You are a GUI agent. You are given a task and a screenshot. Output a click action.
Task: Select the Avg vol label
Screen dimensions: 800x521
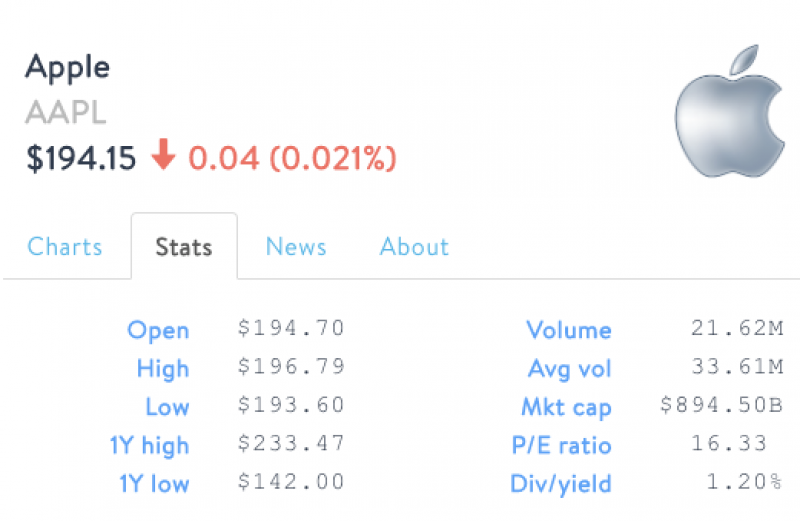pyautogui.click(x=569, y=369)
